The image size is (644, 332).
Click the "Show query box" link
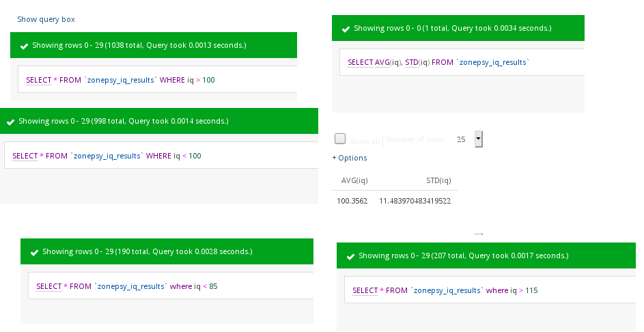pyautogui.click(x=46, y=19)
